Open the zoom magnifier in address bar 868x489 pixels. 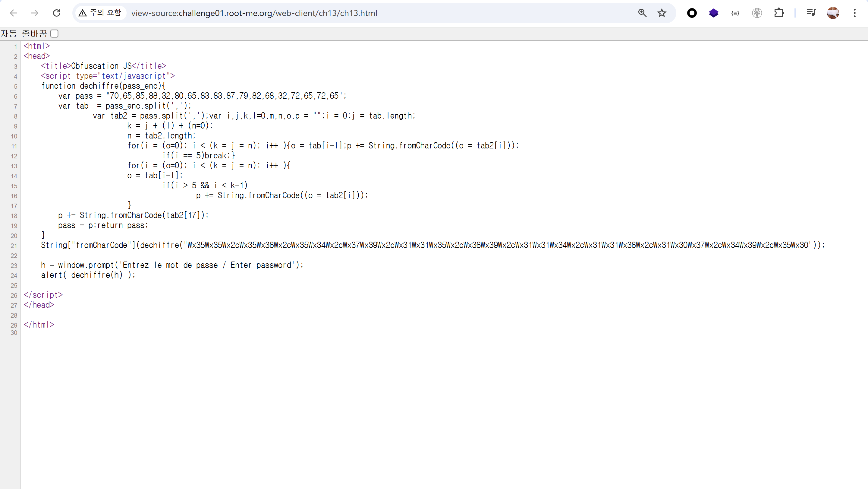642,13
